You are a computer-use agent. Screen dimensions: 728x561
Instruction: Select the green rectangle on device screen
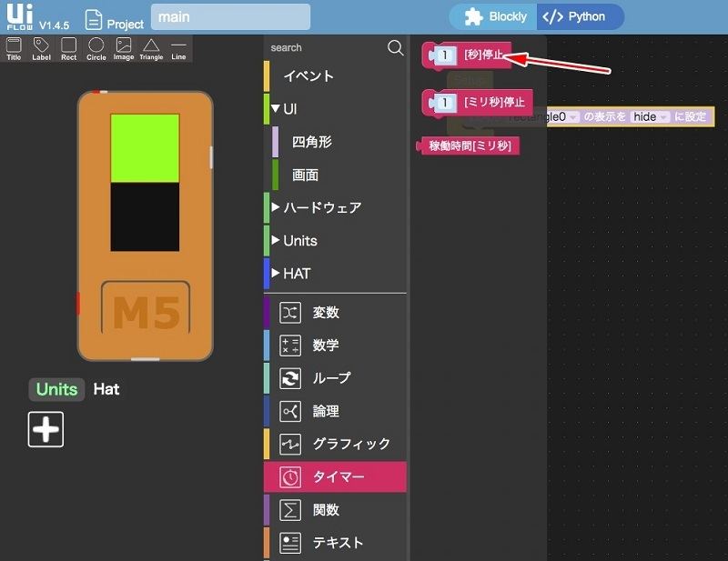pyautogui.click(x=145, y=148)
